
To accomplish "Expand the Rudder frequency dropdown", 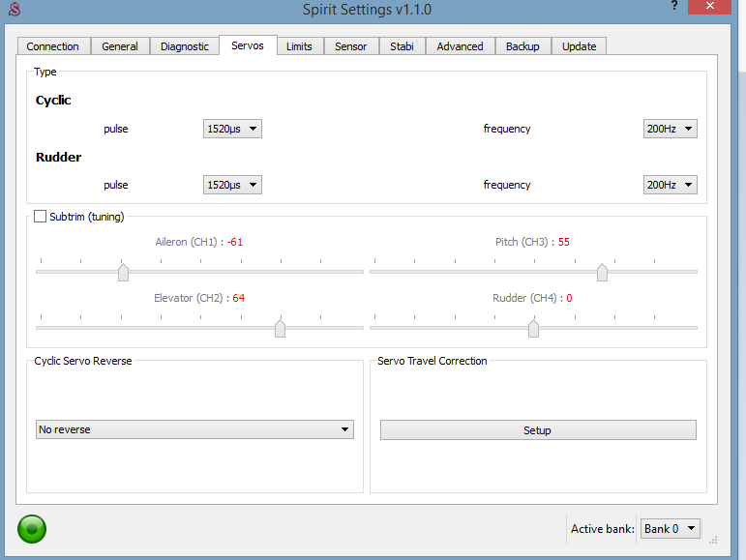I will point(670,185).
